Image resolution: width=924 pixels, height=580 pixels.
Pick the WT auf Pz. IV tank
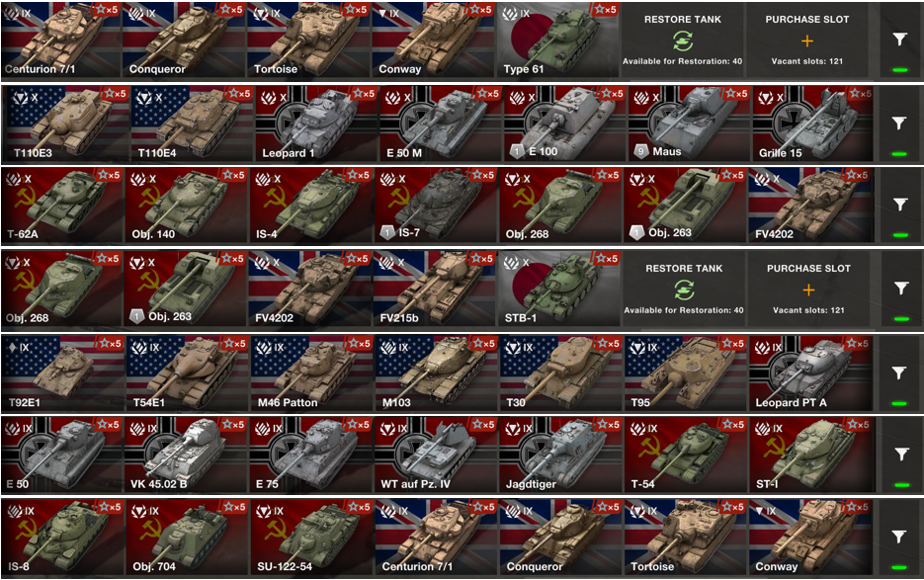coord(436,455)
